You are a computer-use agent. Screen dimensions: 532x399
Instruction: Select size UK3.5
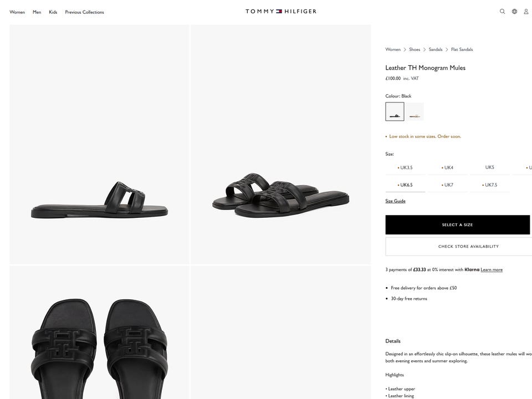pos(406,167)
